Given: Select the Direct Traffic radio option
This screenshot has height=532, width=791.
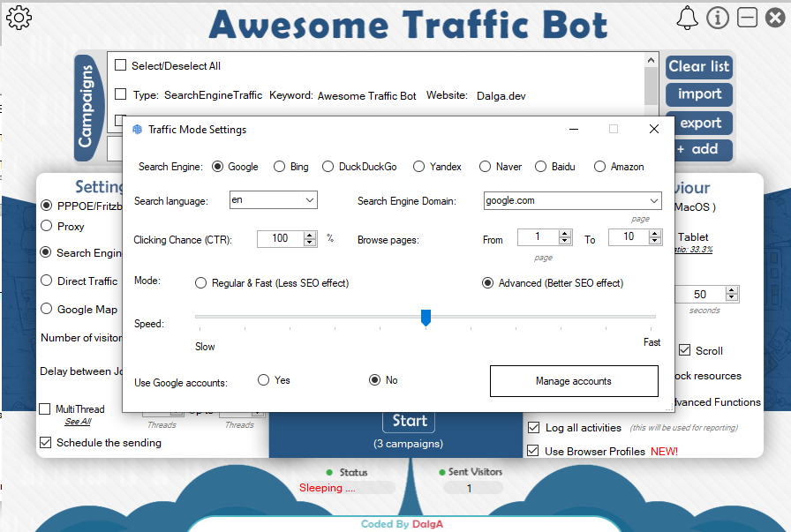Looking at the screenshot, I should 47,281.
